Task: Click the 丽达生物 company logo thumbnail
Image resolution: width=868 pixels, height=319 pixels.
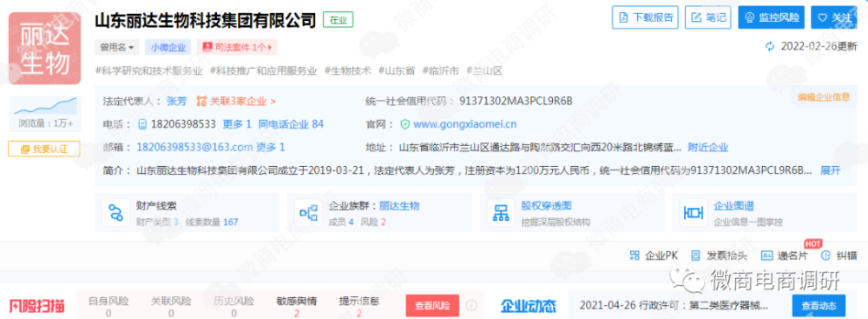Action: tap(45, 49)
